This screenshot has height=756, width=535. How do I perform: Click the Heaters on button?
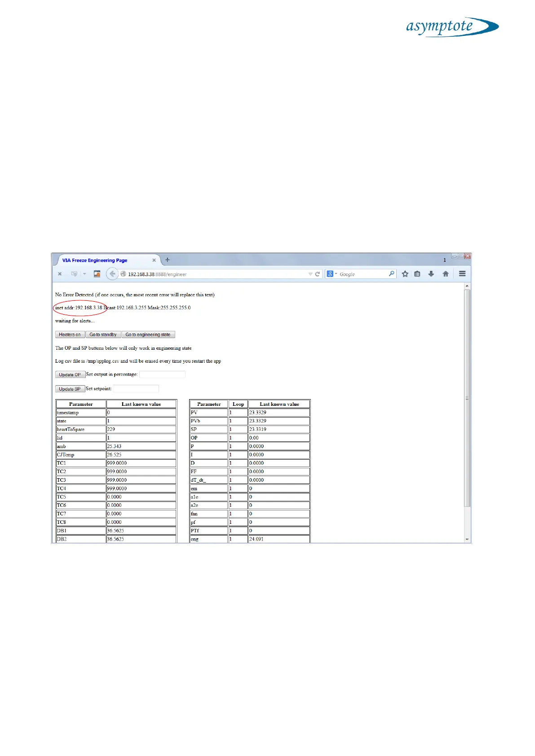[70, 334]
